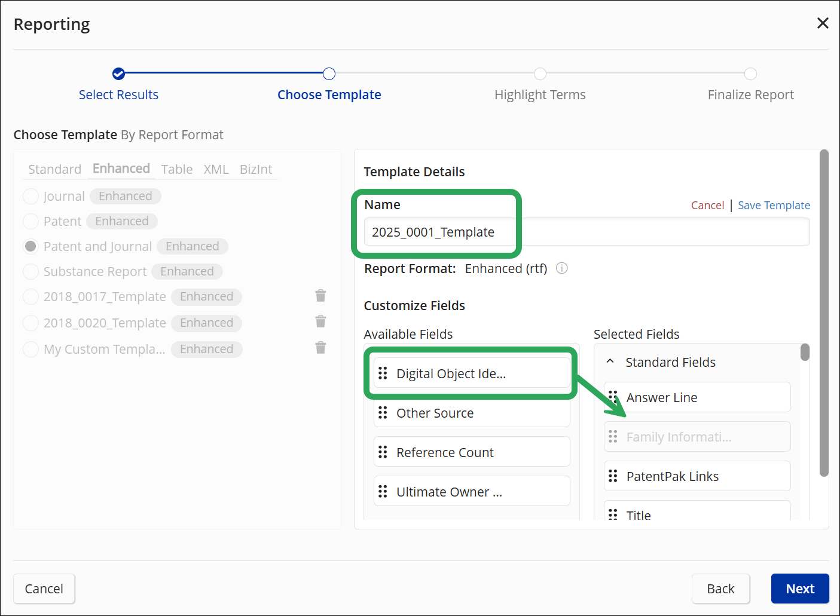Click the Select Results completed step marker
This screenshot has width=840, height=616.
[118, 73]
